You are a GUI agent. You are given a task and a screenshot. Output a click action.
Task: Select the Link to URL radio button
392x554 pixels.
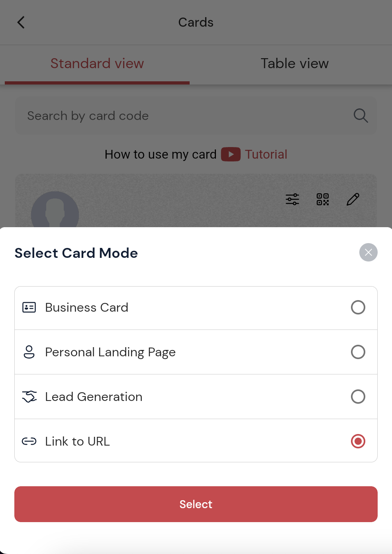pos(358,441)
